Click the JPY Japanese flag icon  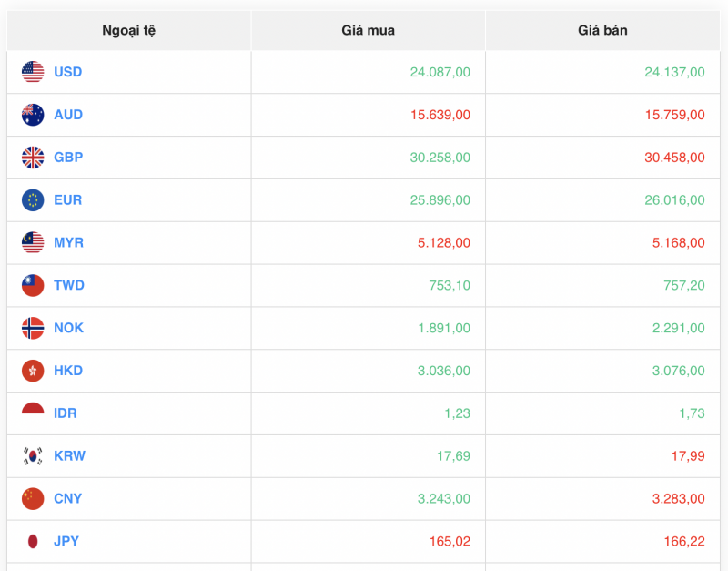[33, 541]
